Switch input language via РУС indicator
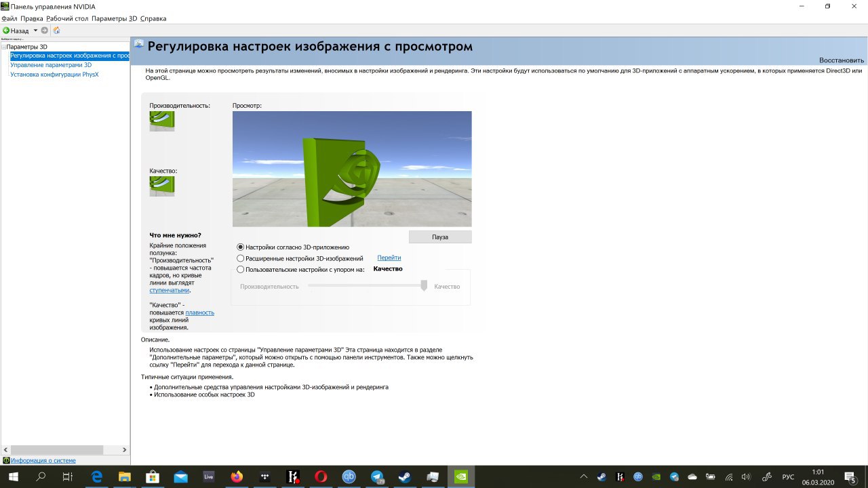868x488 pixels. (788, 477)
